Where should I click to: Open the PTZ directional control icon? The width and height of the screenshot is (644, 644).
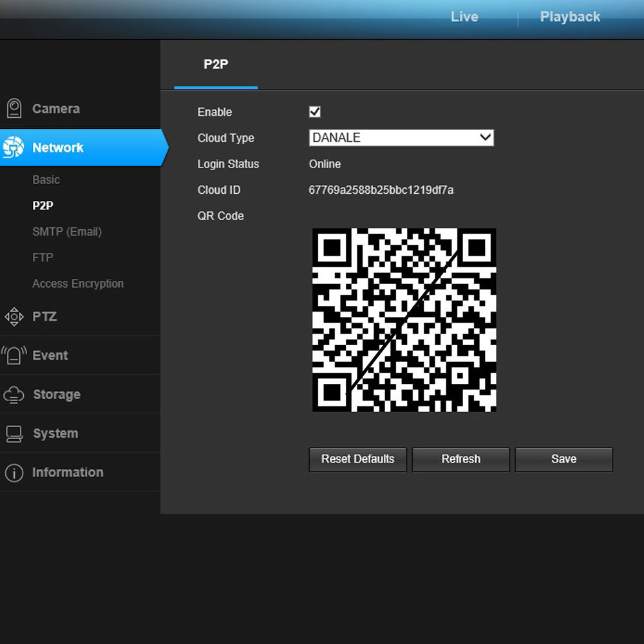[x=14, y=317]
